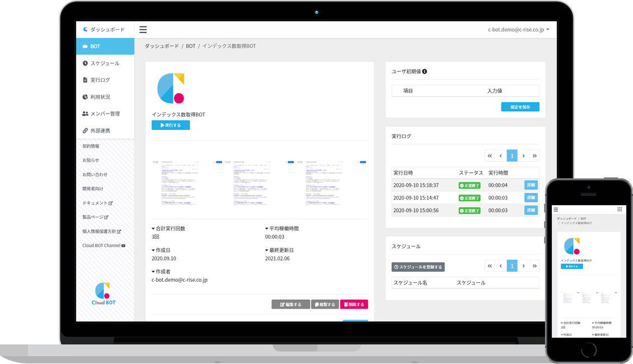
Task: Click the copy icon on the 複製する button
Action: point(316,304)
